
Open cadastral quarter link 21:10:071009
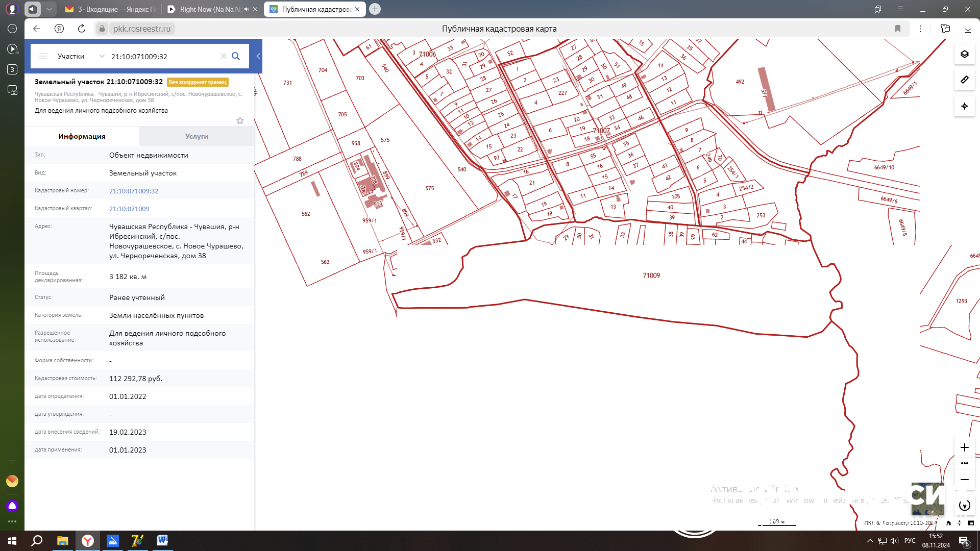point(129,209)
